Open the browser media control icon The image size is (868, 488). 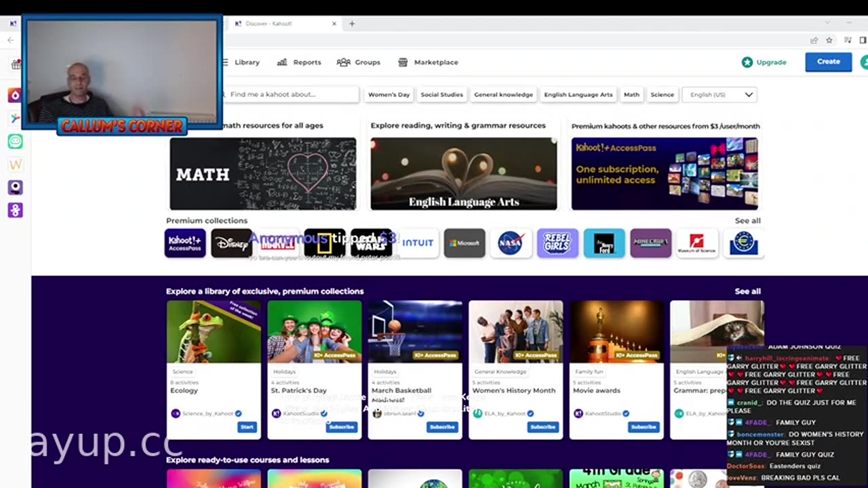pos(847,41)
